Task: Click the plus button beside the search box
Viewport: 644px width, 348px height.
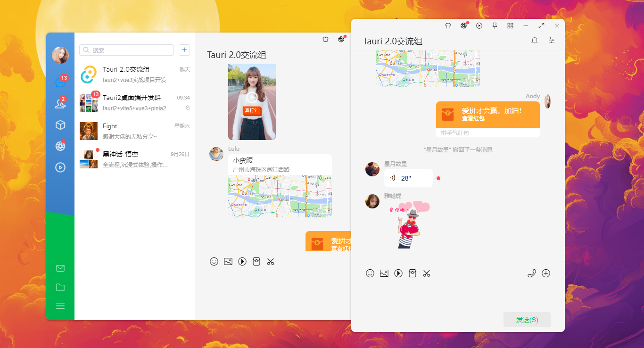Action: click(x=184, y=50)
